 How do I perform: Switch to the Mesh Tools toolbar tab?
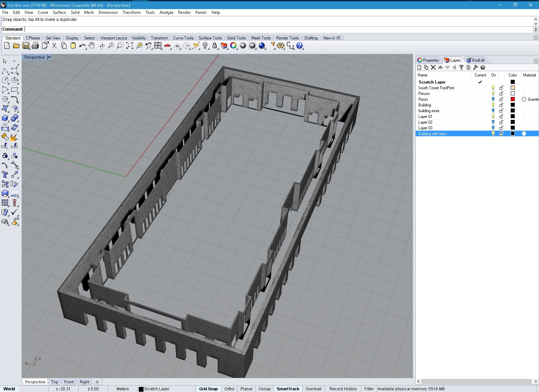pyautogui.click(x=261, y=38)
